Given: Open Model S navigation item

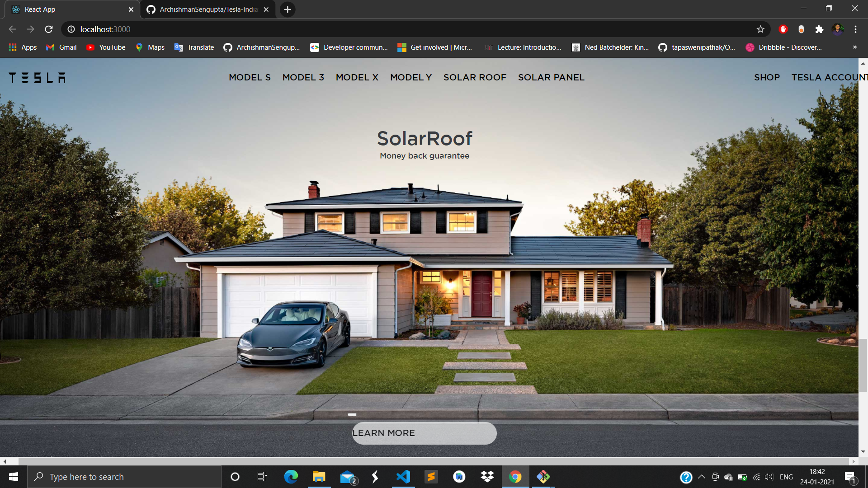Looking at the screenshot, I should tap(250, 78).
